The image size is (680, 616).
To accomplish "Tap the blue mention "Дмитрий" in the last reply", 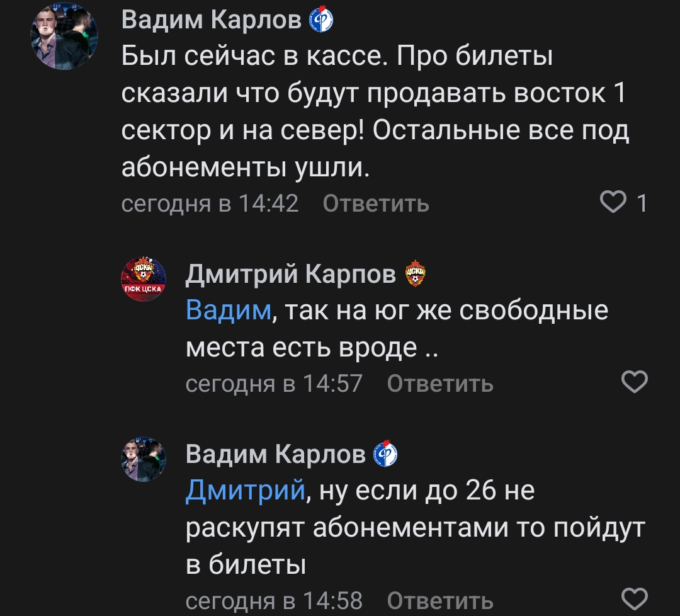I will pyautogui.click(x=246, y=491).
